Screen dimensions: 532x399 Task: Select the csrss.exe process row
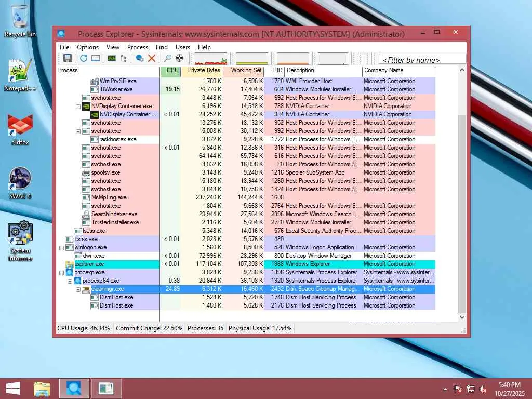pyautogui.click(x=246, y=239)
